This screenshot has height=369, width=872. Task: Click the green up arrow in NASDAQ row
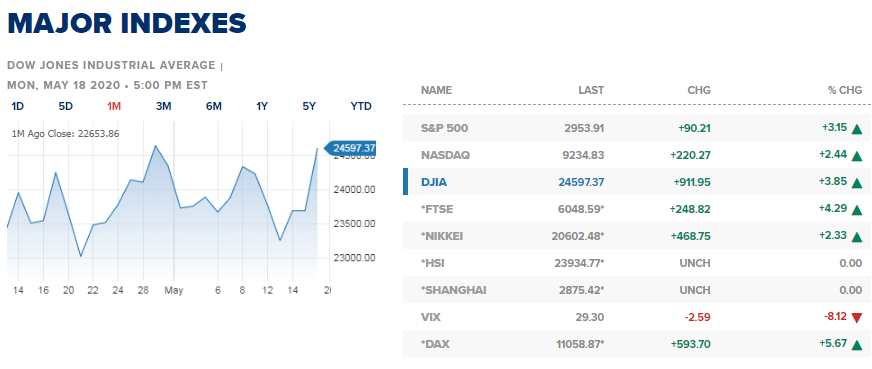(856, 156)
